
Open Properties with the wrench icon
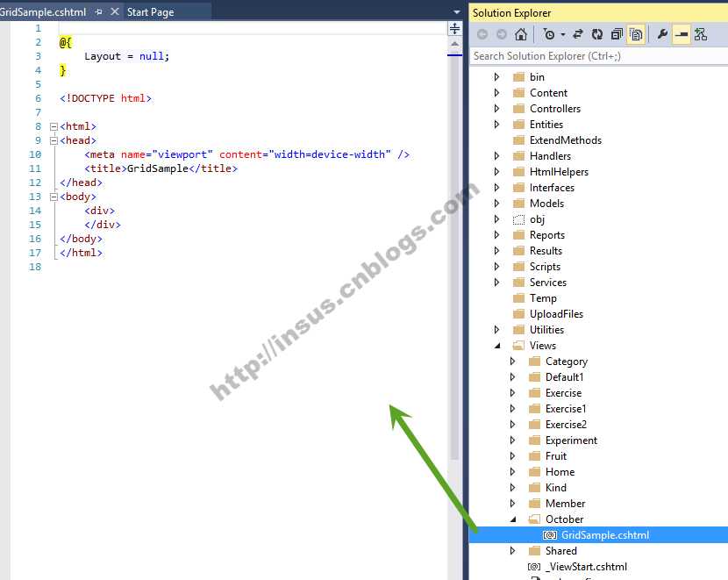coord(662,34)
